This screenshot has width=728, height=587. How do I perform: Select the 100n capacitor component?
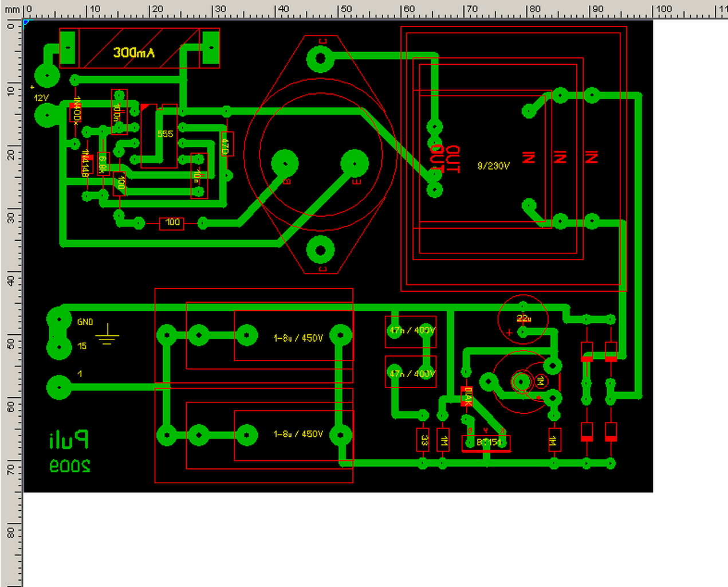119,112
